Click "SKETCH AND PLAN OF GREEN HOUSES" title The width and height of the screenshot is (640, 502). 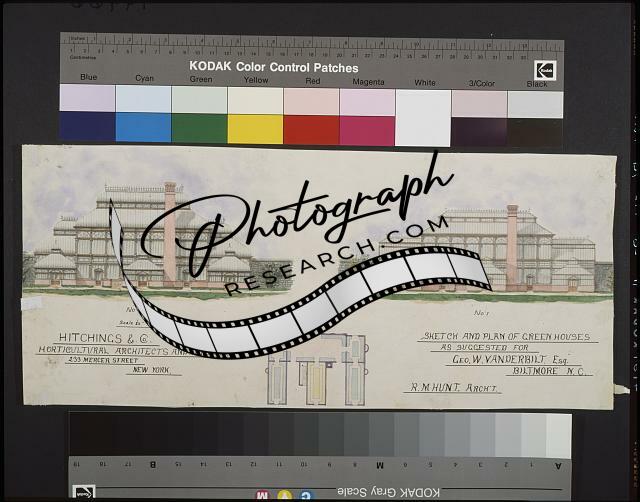[506, 337]
